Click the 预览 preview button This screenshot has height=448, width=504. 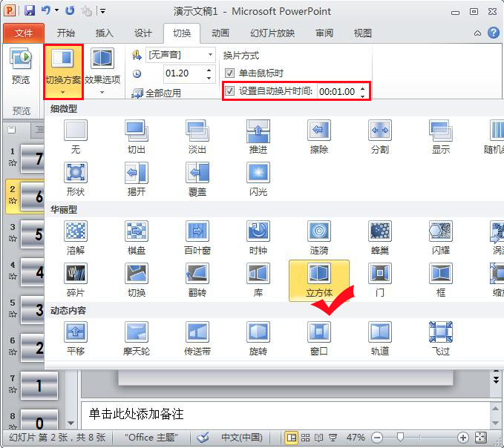[21, 67]
